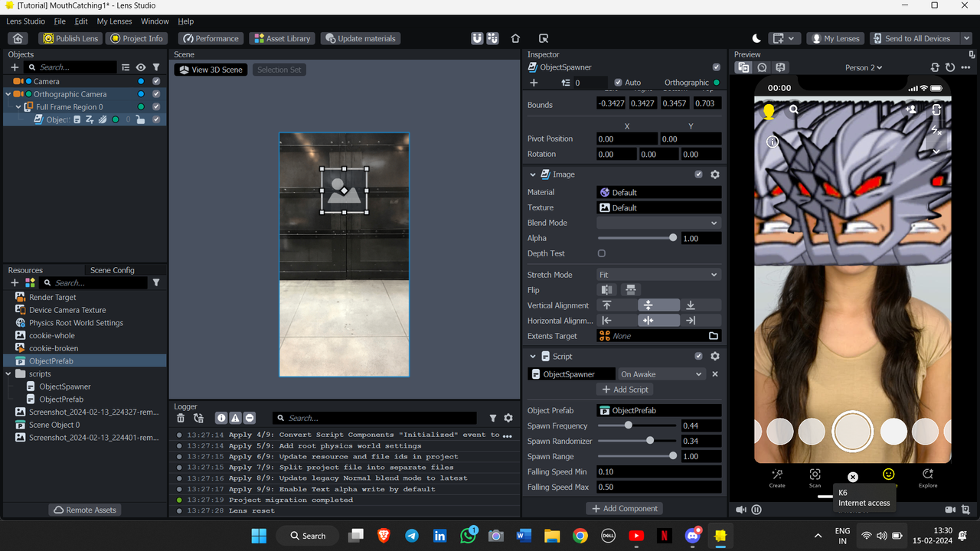Adjust the Alpha slider

click(x=637, y=238)
